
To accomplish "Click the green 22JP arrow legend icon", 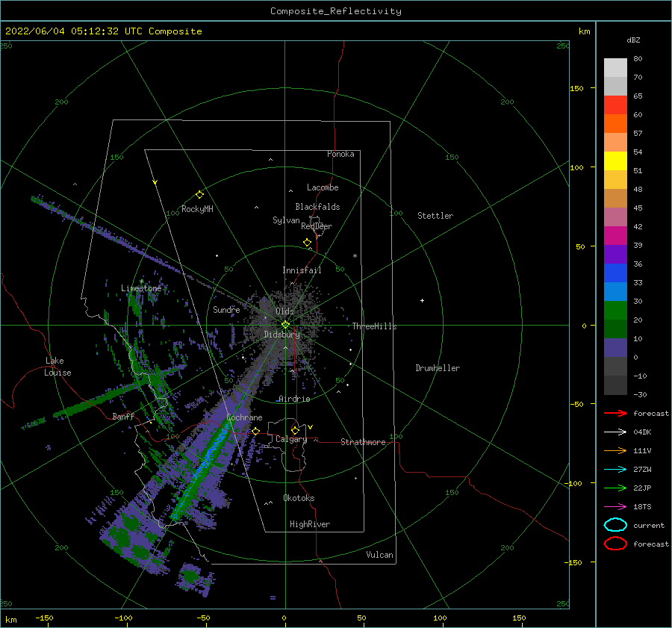I will tap(615, 488).
